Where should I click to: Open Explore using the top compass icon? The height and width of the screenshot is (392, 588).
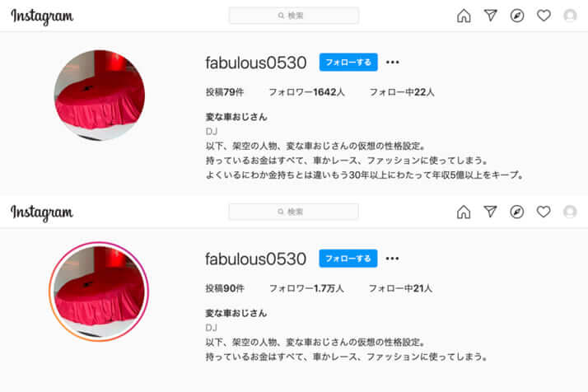click(x=517, y=16)
